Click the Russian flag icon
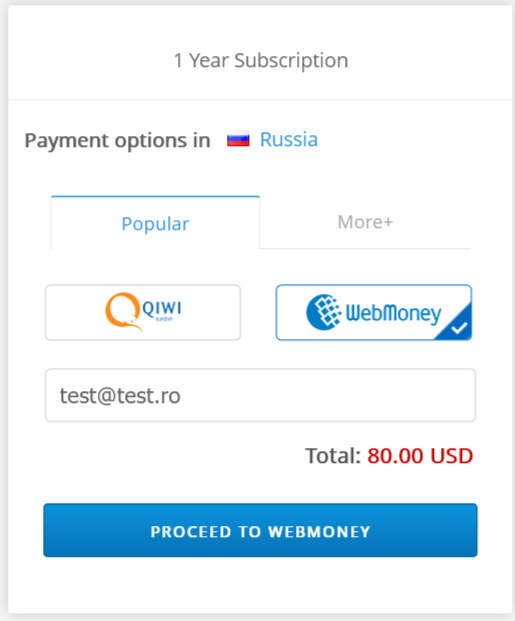Image resolution: width=515 pixels, height=621 pixels. [x=238, y=140]
